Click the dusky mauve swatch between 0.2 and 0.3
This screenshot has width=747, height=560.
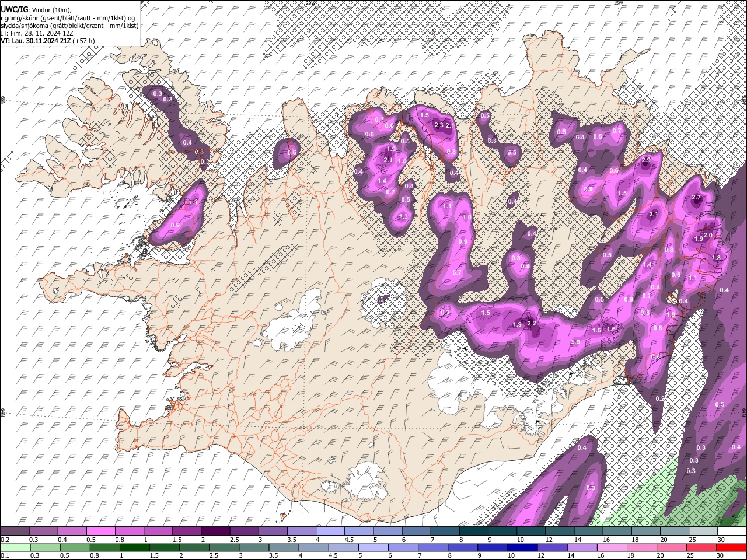point(15,531)
